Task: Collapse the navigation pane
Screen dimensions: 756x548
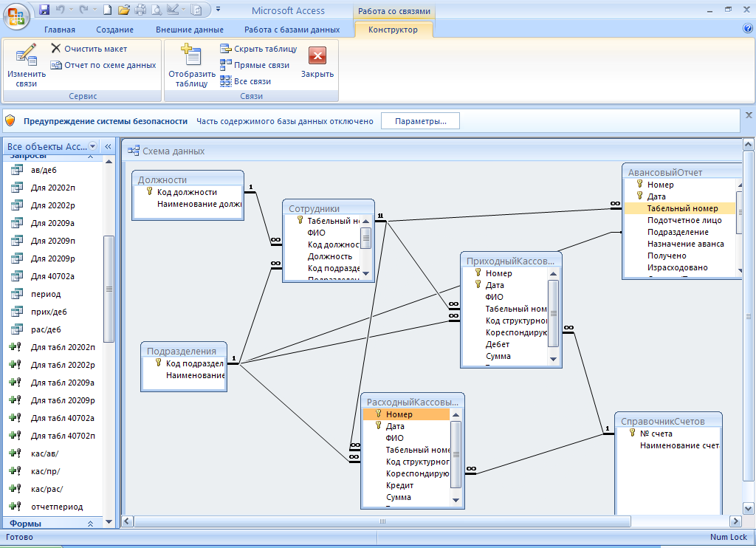Action: pyautogui.click(x=108, y=146)
